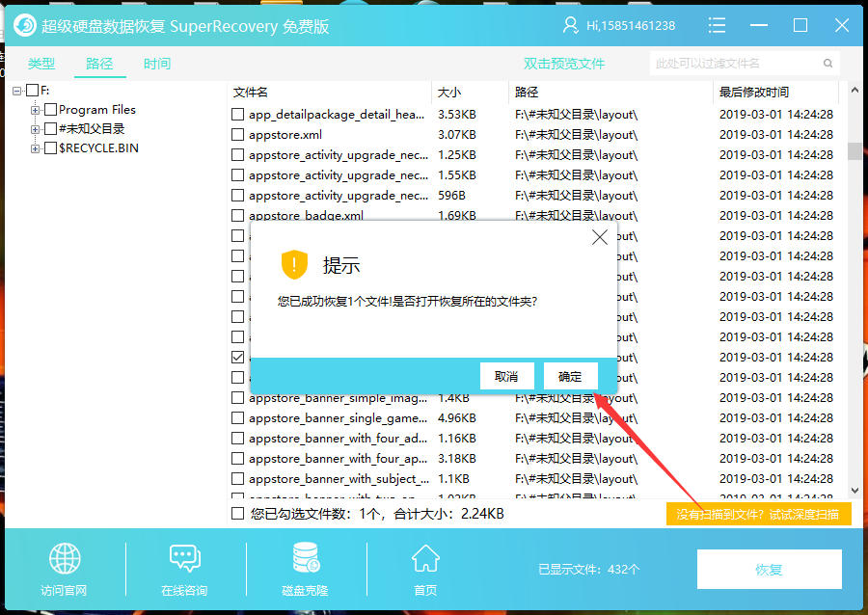The height and width of the screenshot is (615, 868).
Task: Click the 1.25KB appstore_activity_upgrade_nec file name
Action: click(339, 155)
